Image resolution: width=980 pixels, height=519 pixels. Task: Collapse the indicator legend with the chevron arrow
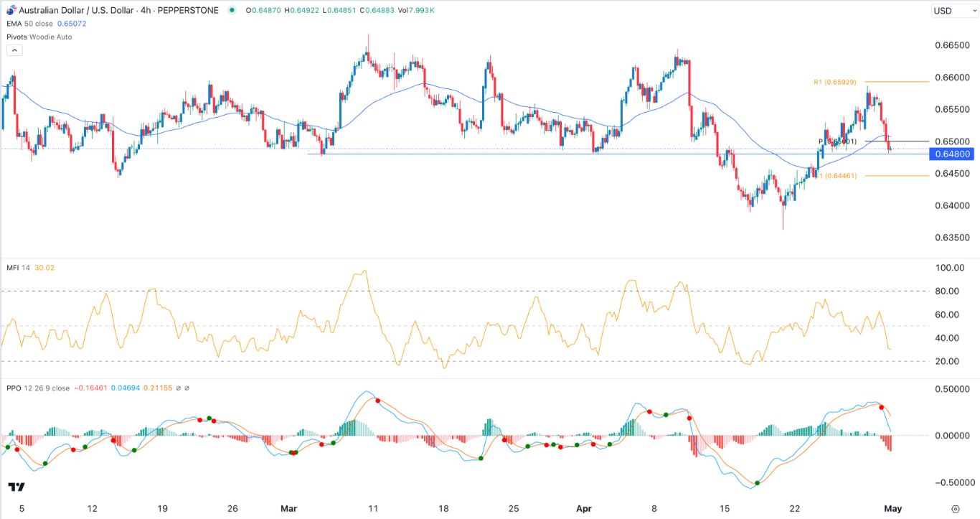pyautogui.click(x=14, y=50)
